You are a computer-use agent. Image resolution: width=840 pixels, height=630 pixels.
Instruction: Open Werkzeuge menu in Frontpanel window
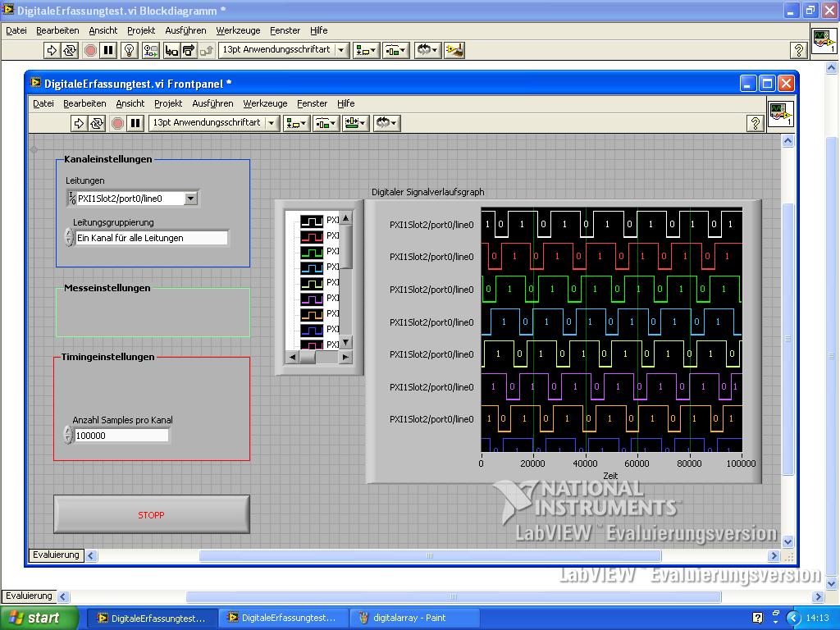[265, 103]
